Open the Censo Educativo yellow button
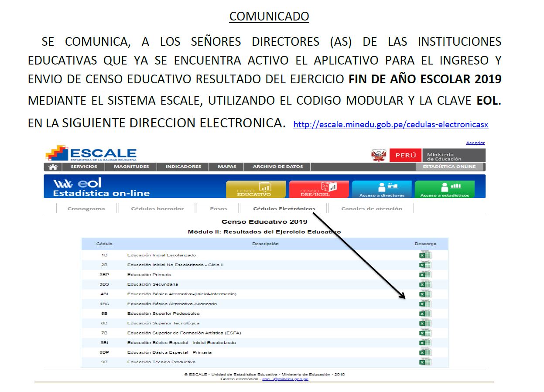 click(x=256, y=190)
